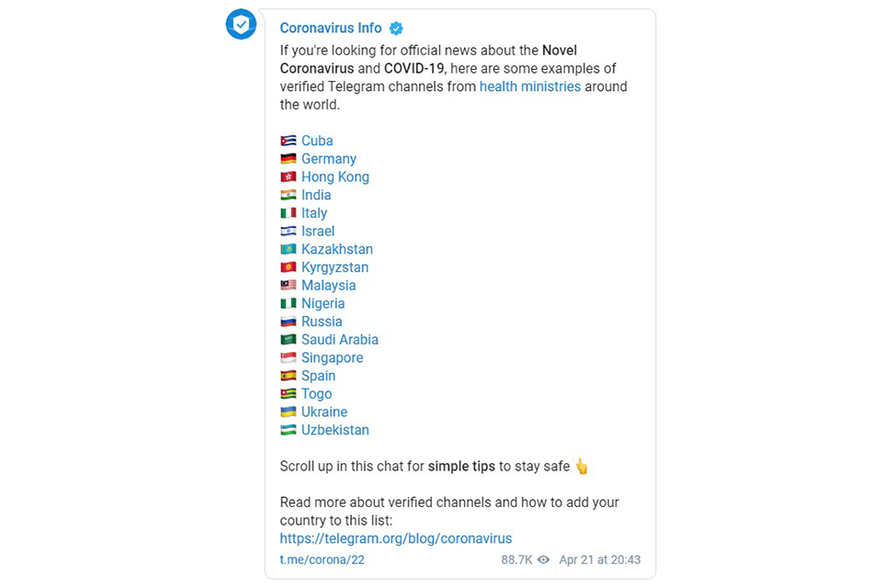Click the Togo flag icon
This screenshot has width=882, height=588.
tap(288, 394)
